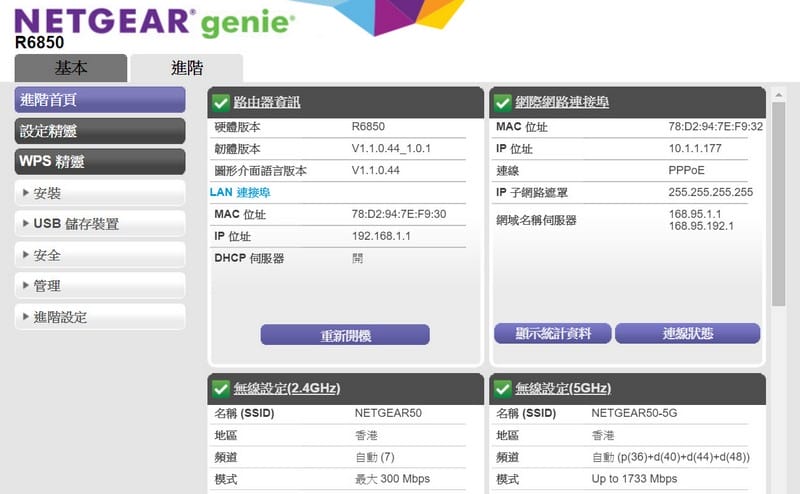800x494 pixels.
Task: Expand the 安全 sidebar section
Action: pyautogui.click(x=100, y=255)
